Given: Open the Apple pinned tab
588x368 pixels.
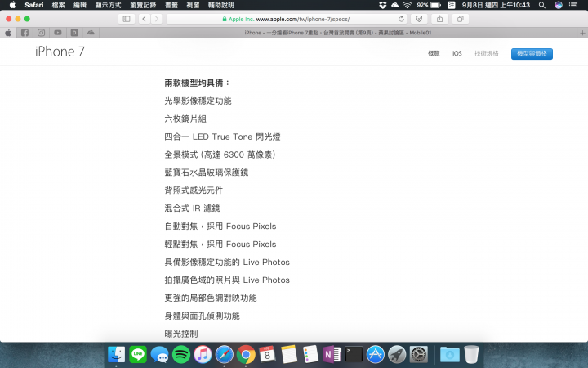Looking at the screenshot, I should tap(8, 33).
